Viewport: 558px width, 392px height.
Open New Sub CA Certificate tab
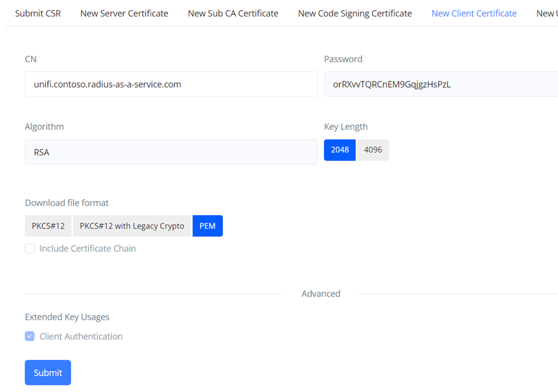pos(233,13)
